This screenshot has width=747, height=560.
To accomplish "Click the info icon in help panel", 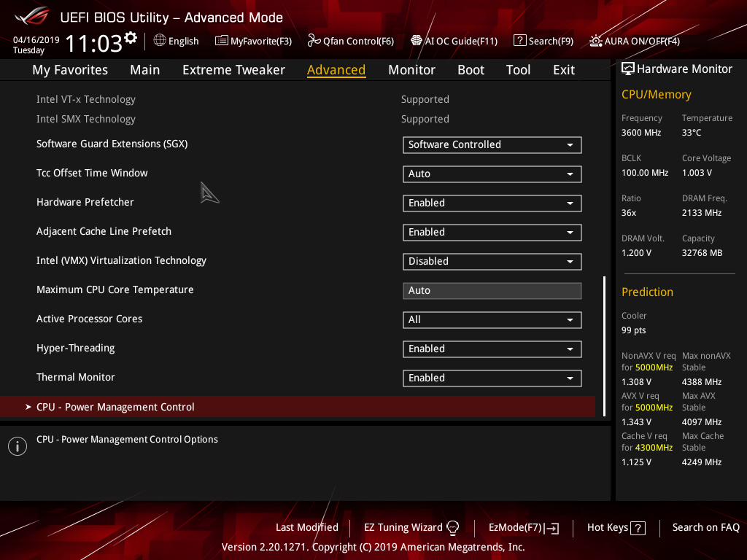I will [18, 446].
